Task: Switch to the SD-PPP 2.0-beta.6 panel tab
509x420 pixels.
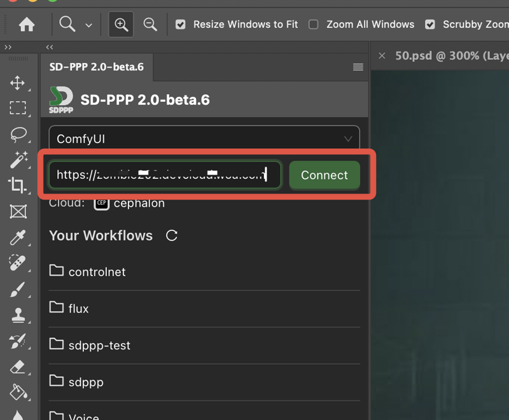Action: 97,67
